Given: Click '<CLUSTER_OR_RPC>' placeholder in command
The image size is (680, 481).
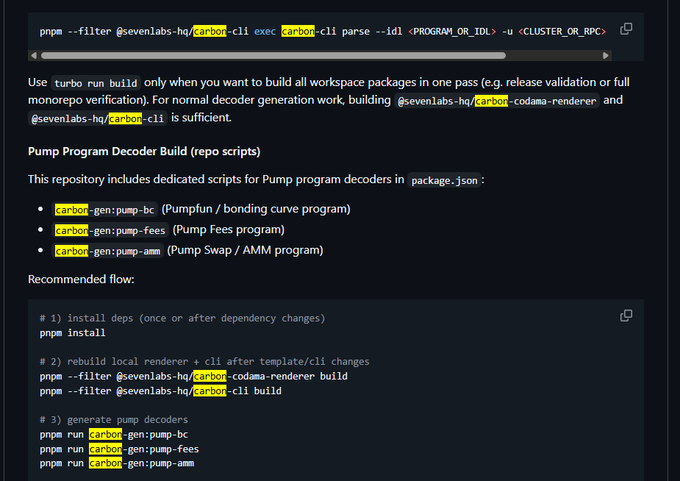Looking at the screenshot, I should point(562,32).
